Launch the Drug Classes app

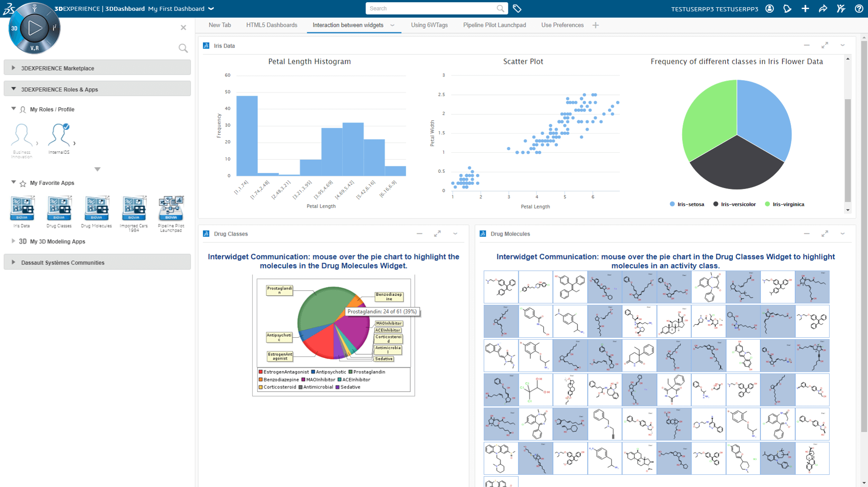(59, 211)
